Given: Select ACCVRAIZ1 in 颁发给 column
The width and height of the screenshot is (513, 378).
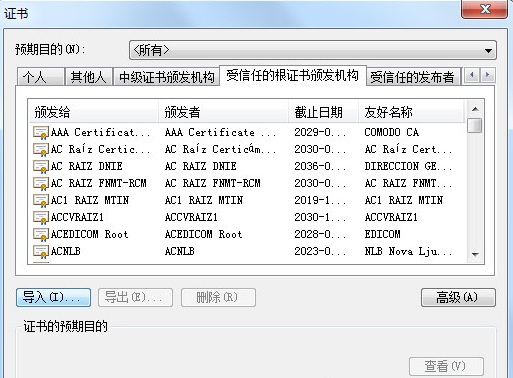Looking at the screenshot, I should (77, 218).
